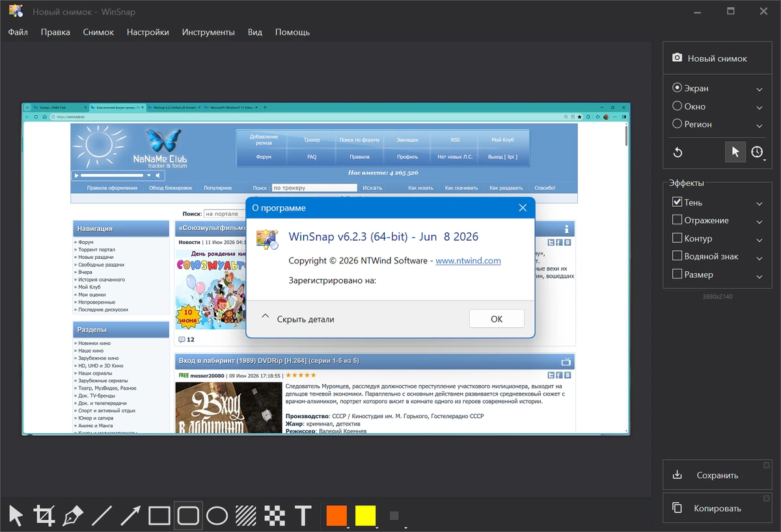This screenshot has width=781, height=532.
Task: Open the Правка menu
Action: (x=55, y=32)
